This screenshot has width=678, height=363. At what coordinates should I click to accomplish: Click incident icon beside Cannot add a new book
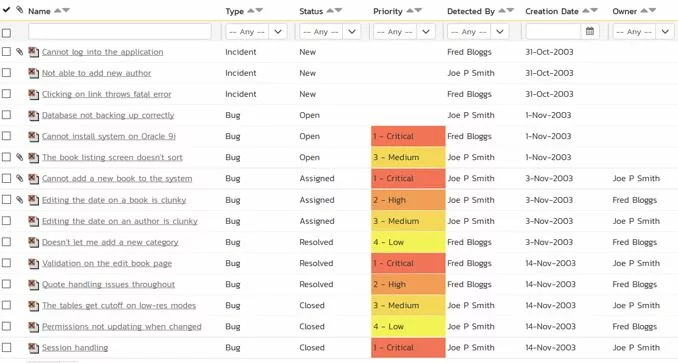point(34,179)
